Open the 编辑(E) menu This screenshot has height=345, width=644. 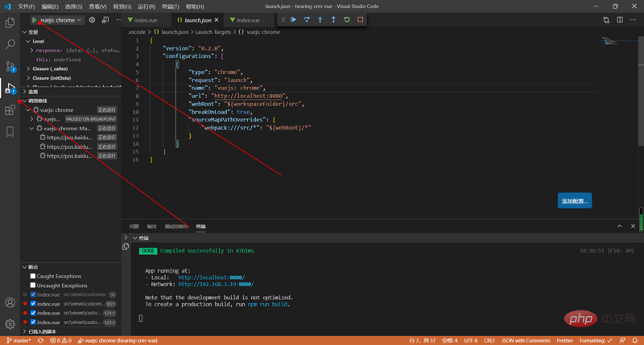[x=50, y=6]
